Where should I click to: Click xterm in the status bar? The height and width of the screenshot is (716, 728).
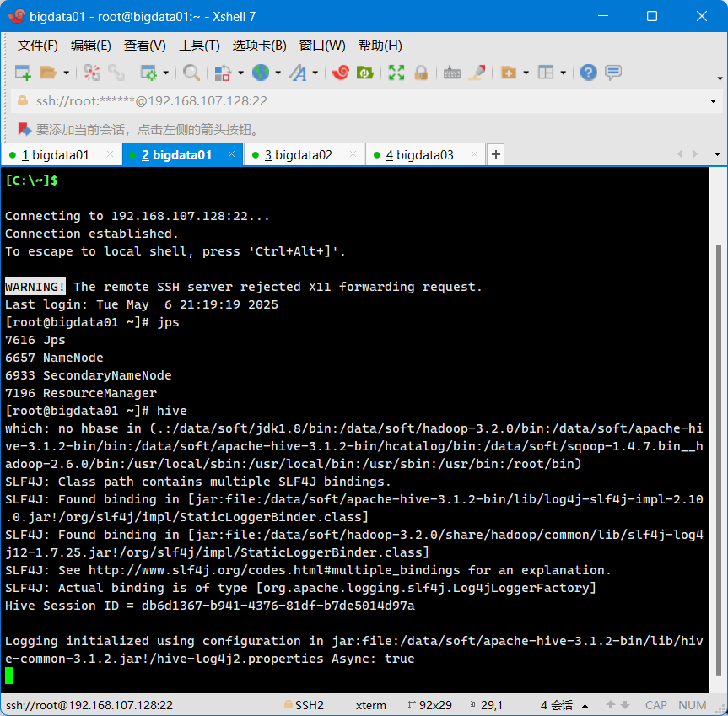click(370, 705)
